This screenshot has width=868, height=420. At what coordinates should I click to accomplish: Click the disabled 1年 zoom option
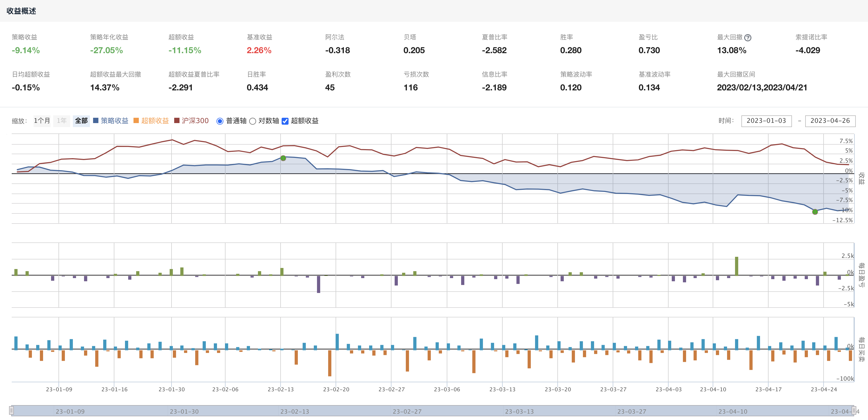tap(61, 121)
